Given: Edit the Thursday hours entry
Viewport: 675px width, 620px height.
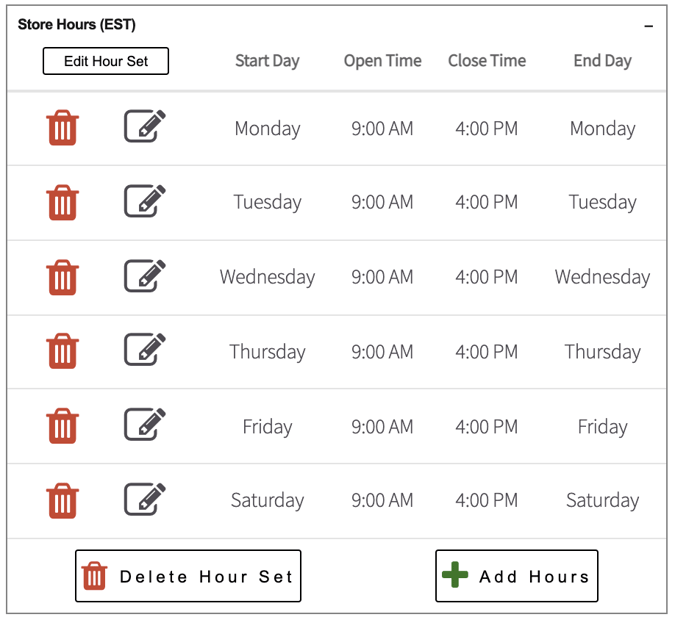Looking at the screenshot, I should coord(144,350).
